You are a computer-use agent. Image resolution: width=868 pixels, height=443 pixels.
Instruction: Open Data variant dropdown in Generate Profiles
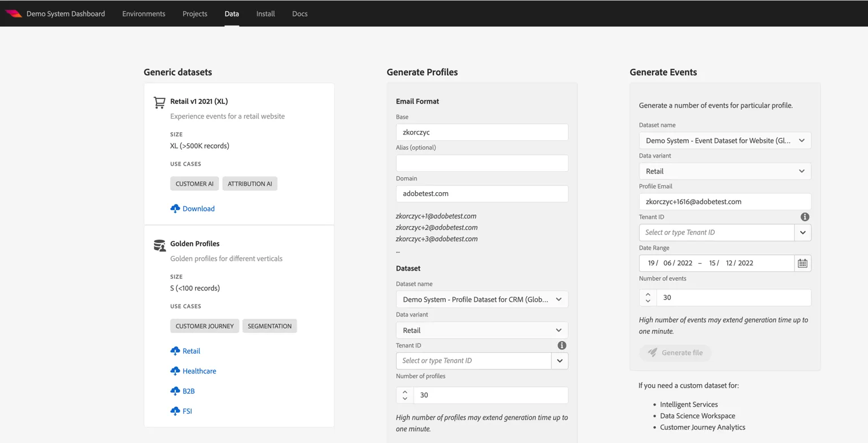click(482, 330)
